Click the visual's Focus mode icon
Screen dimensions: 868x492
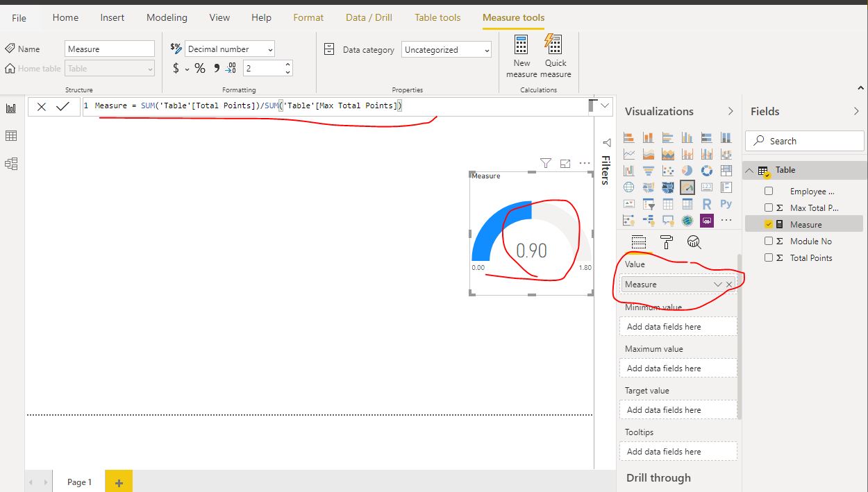[x=565, y=163]
